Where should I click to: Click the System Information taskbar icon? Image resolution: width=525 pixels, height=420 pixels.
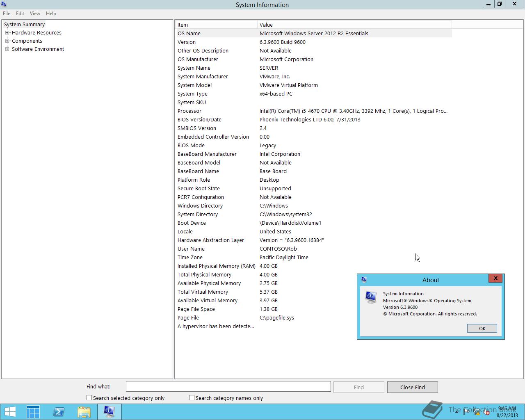[110, 412]
